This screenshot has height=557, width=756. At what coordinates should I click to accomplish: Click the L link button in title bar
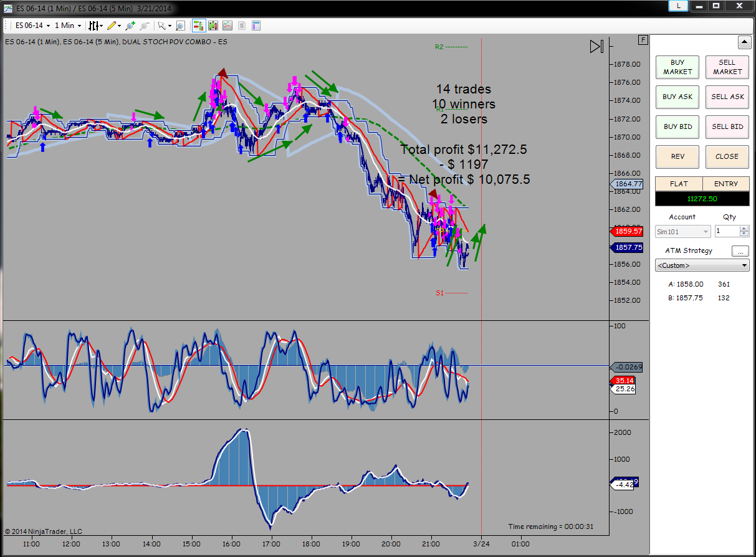click(x=678, y=6)
